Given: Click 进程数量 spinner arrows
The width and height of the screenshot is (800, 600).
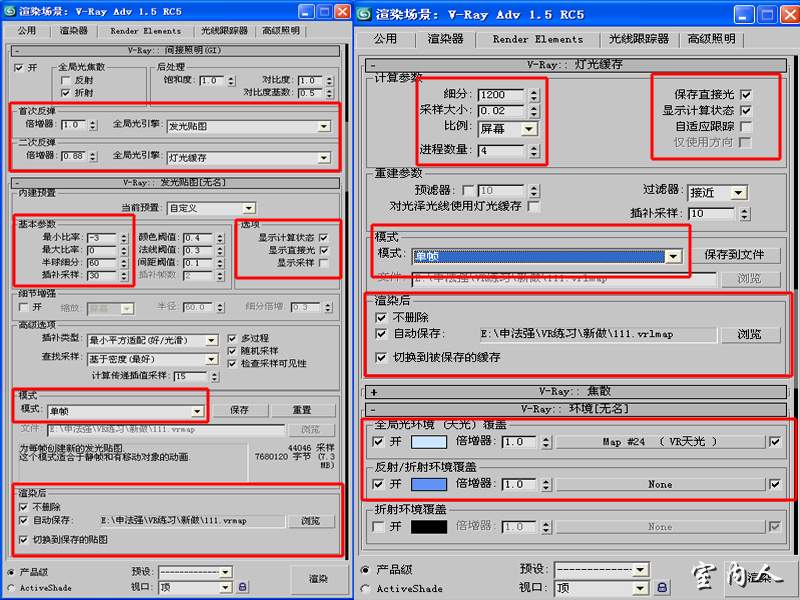Looking at the screenshot, I should pos(534,151).
